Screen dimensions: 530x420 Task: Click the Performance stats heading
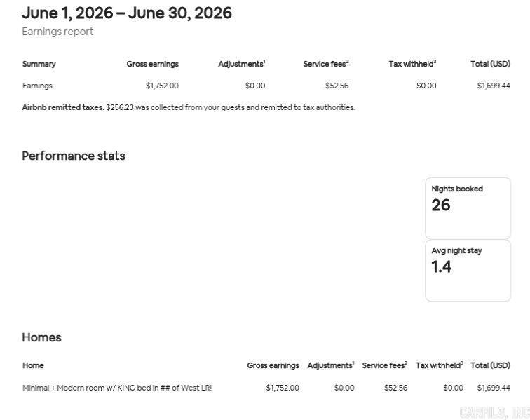74,156
